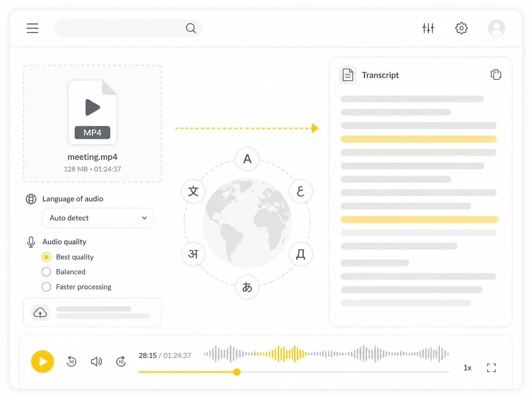Rewind 10 seconds
This screenshot has width=532, height=399.
[71, 361]
